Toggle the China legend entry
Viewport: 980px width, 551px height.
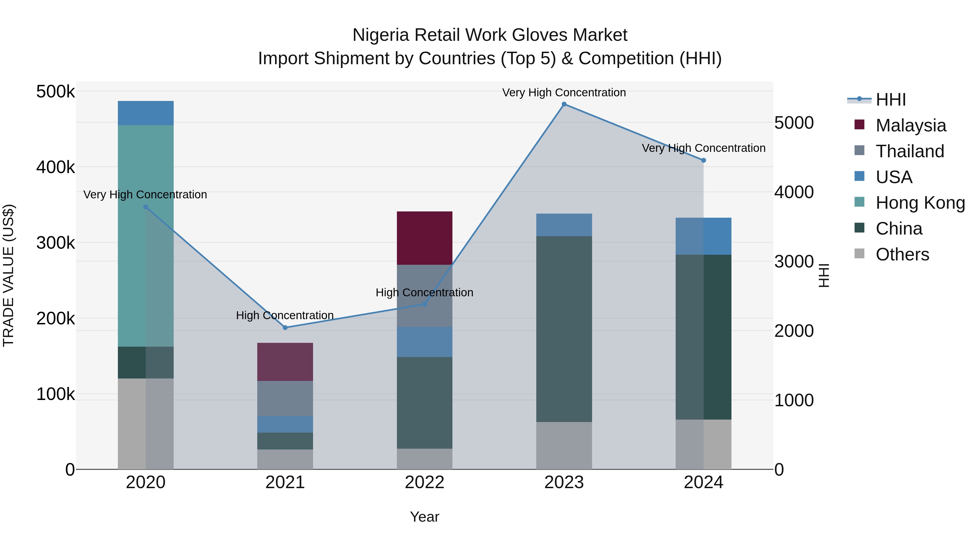888,229
